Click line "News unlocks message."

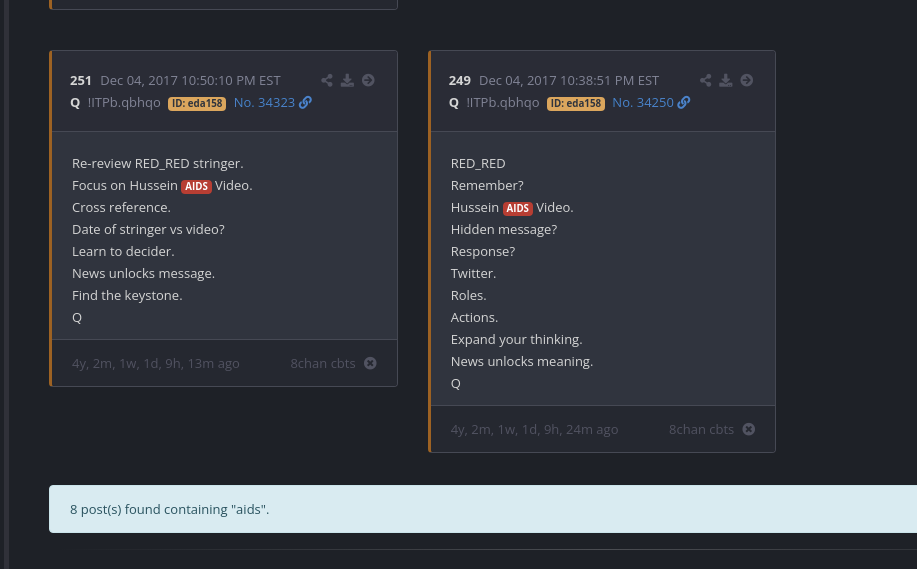pyautogui.click(x=143, y=274)
